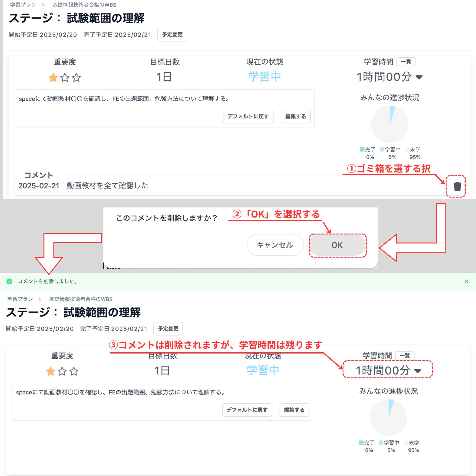Click the green checkmark icon in the notification
476x476 pixels.
[10, 281]
